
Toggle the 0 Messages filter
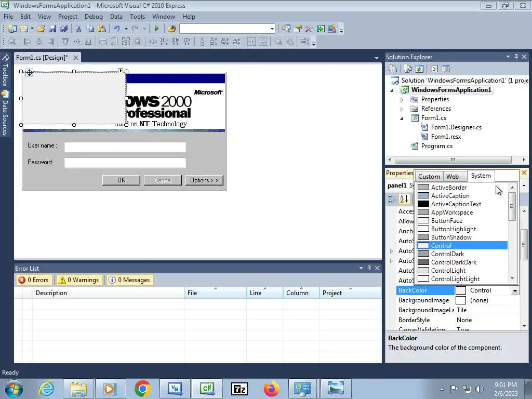tap(129, 280)
